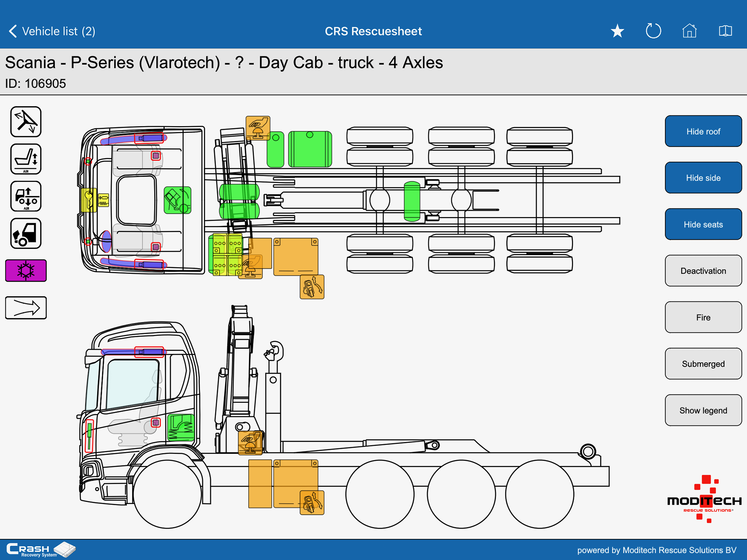Toggle Hide roof view
The width and height of the screenshot is (747, 560).
[x=703, y=131]
